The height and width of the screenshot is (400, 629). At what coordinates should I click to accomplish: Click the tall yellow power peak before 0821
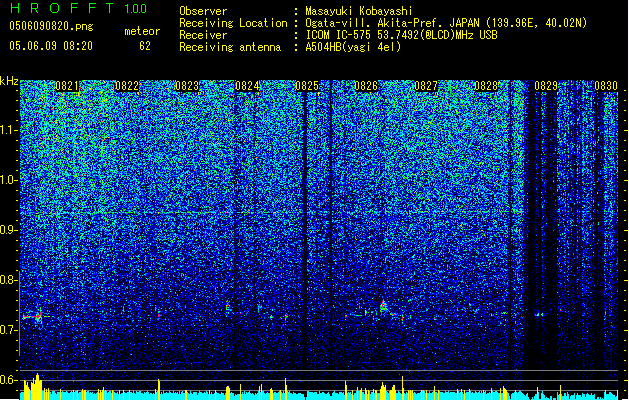[x=37, y=386]
